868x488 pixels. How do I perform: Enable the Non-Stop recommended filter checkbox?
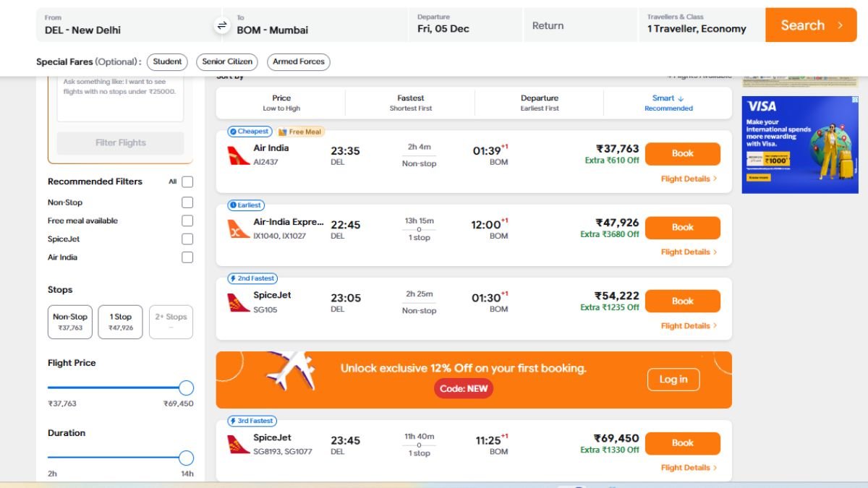[187, 202]
